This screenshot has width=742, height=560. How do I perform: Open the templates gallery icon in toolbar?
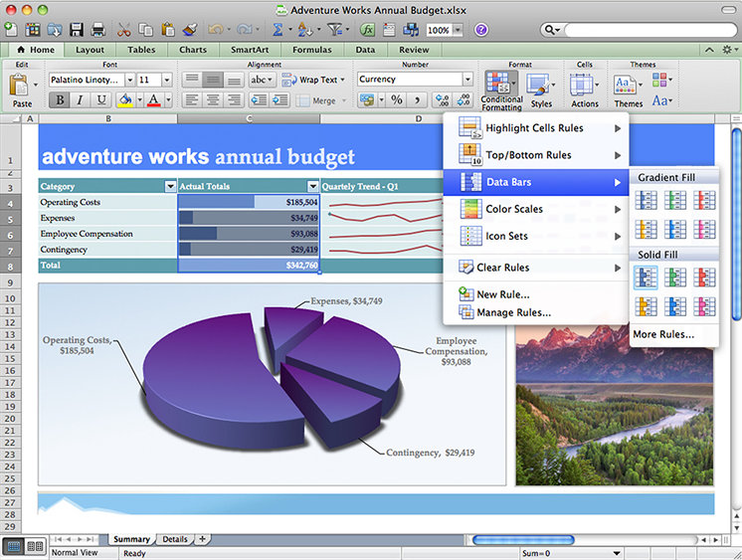[x=32, y=30]
